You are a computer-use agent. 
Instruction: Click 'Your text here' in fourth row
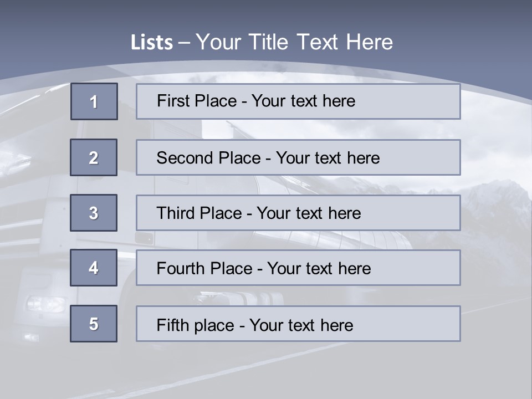pyautogui.click(x=319, y=268)
